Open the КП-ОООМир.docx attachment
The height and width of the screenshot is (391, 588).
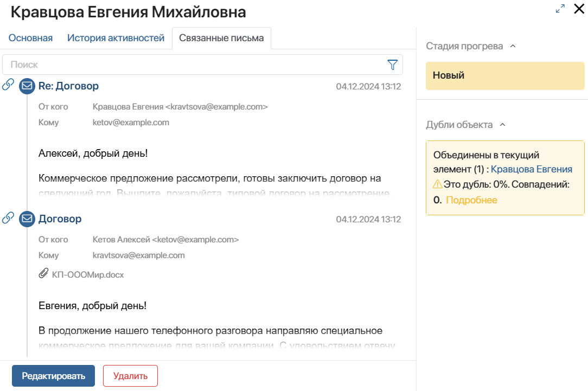(88, 275)
